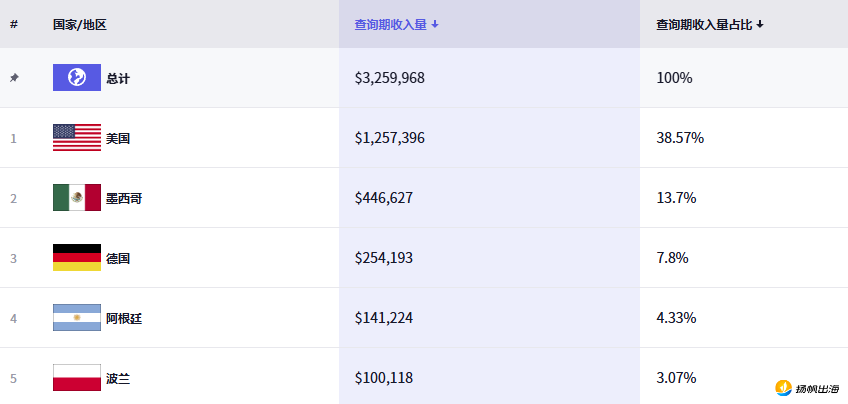Click the pin icon in total row

(14, 78)
